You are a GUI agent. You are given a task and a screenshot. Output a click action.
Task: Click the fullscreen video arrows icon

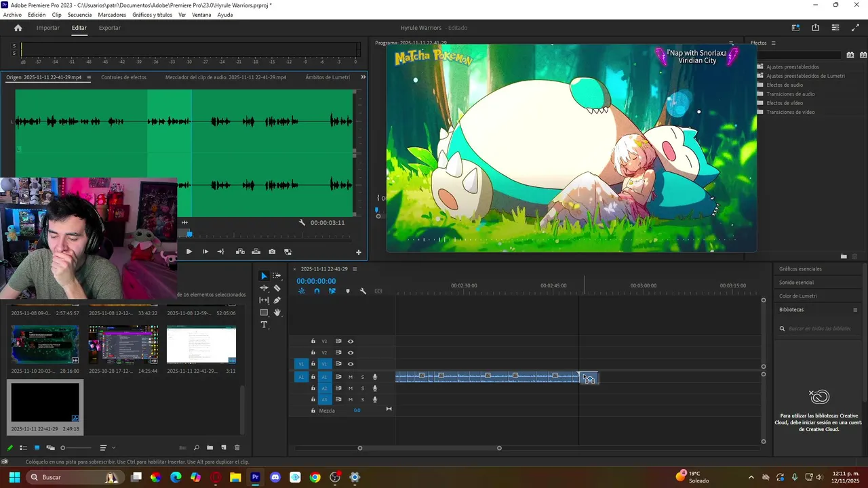click(x=855, y=28)
